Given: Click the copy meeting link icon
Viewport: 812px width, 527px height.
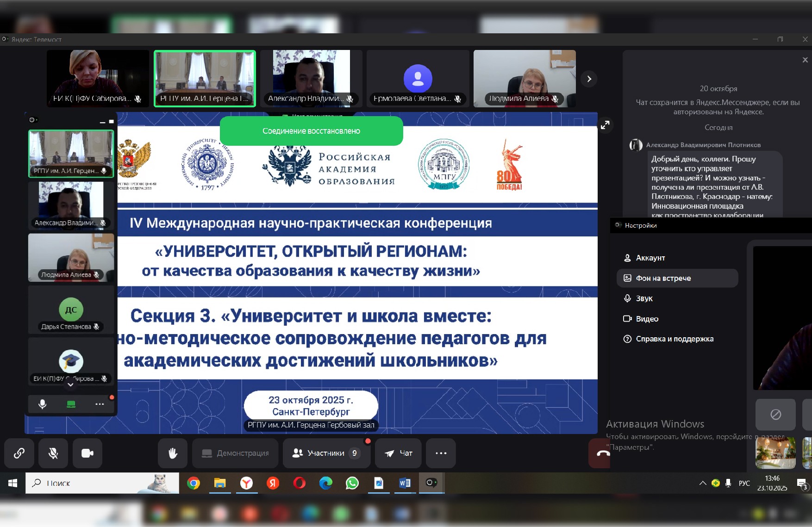Looking at the screenshot, I should 19,453.
